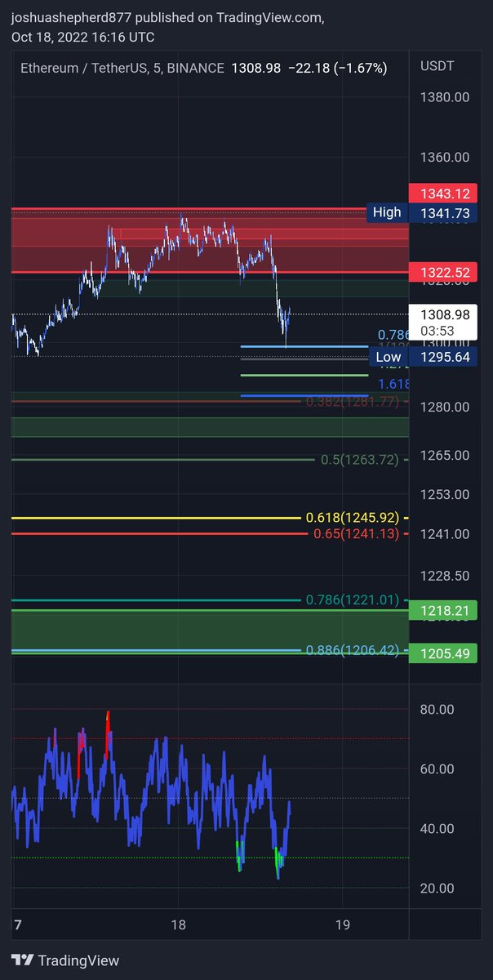The width and height of the screenshot is (493, 980).
Task: Click the 1380.00 price axis label
Action: 444,97
